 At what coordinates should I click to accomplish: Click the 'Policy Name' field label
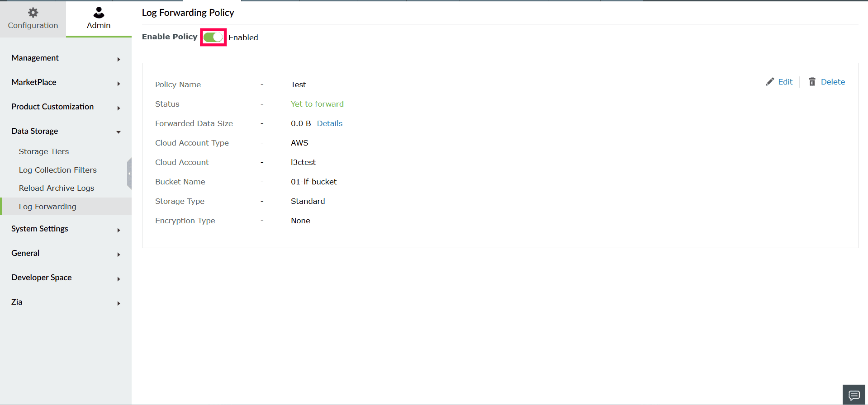tap(178, 85)
